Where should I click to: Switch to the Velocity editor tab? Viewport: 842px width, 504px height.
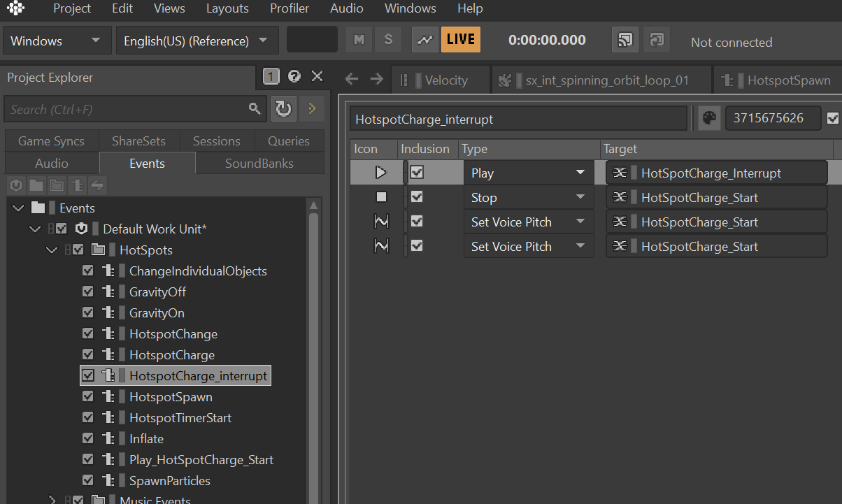click(x=440, y=80)
